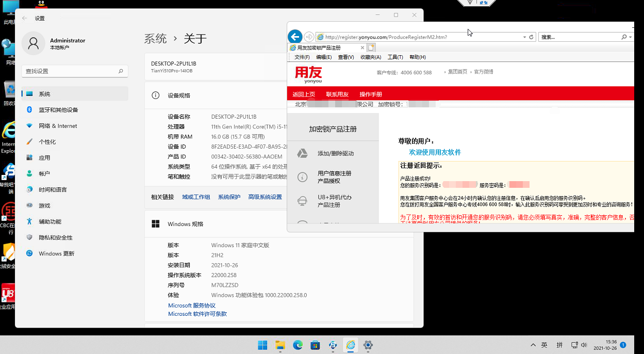
Task: Open 辅助功能 settings
Action: click(x=75, y=221)
